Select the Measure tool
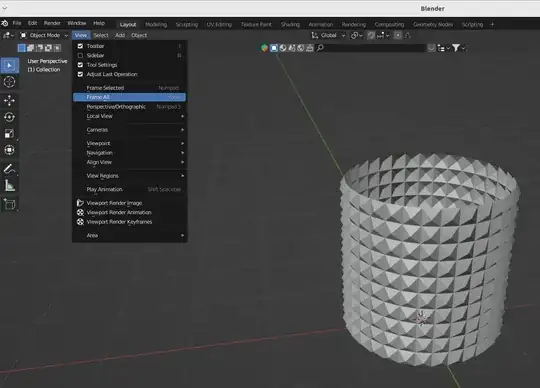 10,186
